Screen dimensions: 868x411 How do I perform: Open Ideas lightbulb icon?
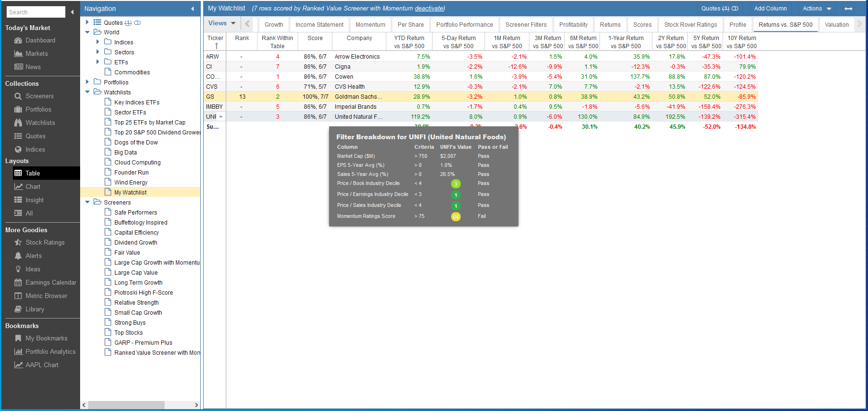(x=19, y=269)
